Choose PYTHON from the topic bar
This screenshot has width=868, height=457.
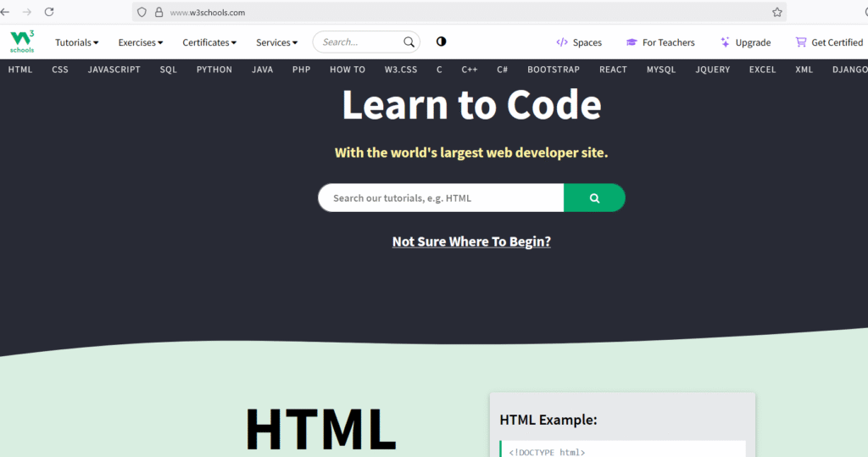coord(214,70)
